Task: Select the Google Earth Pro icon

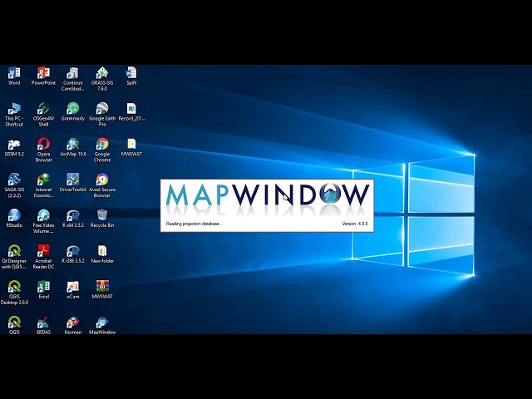Action: click(102, 115)
